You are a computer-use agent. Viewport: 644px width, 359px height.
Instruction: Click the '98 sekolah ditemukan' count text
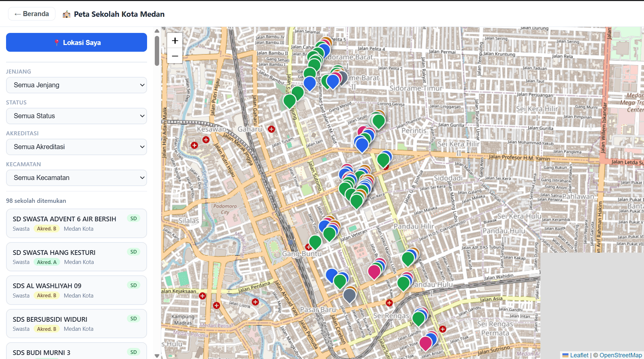(36, 201)
